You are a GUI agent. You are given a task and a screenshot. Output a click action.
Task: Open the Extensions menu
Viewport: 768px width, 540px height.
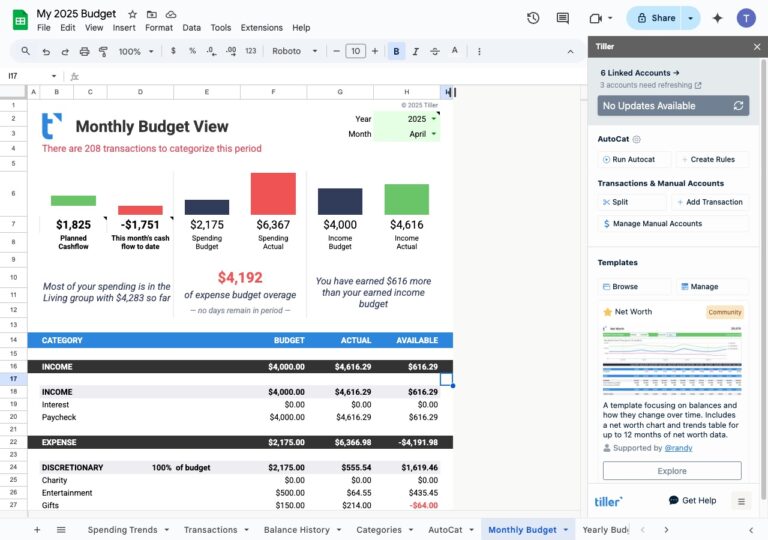tap(262, 28)
